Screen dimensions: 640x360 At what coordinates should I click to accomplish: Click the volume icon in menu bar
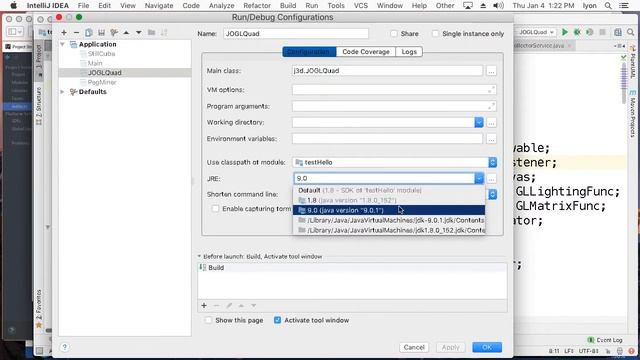(498, 6)
